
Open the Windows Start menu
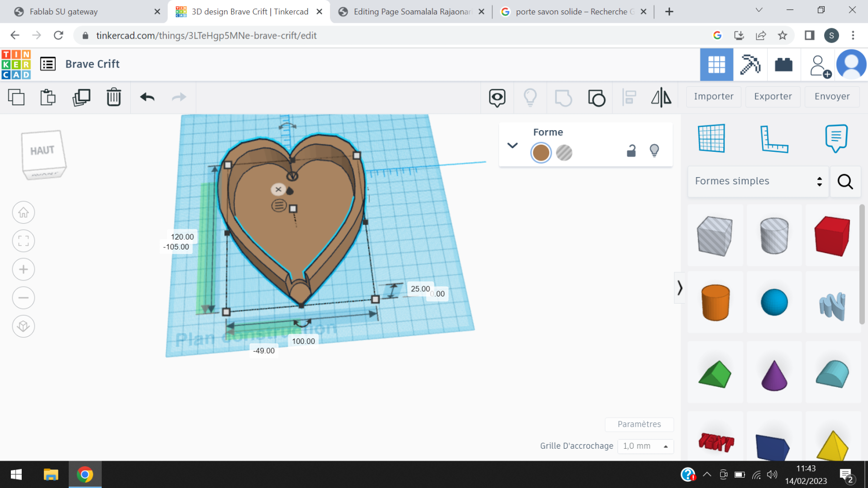16,475
